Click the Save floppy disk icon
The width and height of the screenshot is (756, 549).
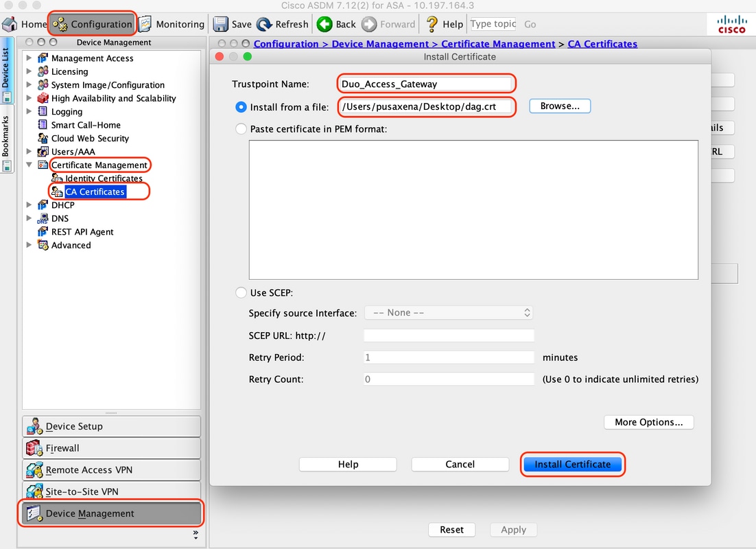coord(220,24)
